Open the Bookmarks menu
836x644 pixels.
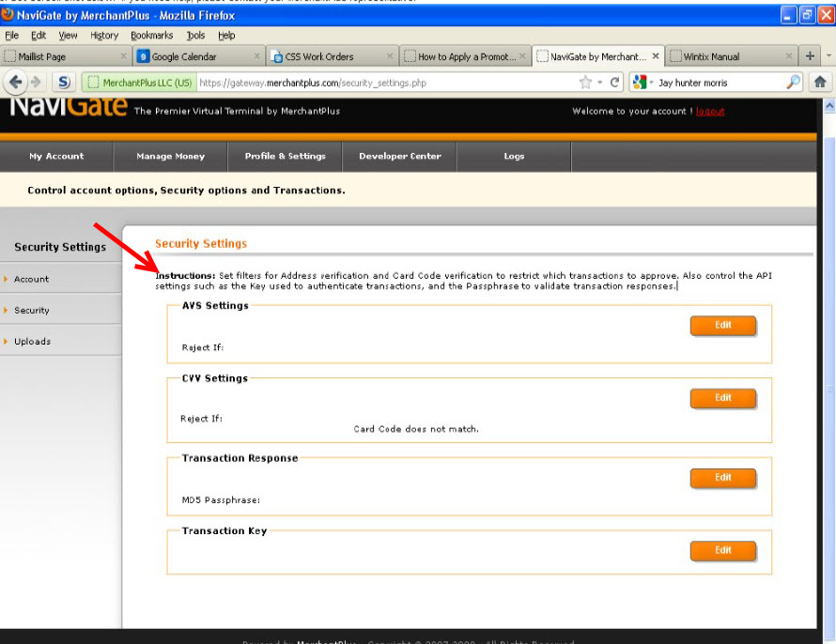(152, 35)
